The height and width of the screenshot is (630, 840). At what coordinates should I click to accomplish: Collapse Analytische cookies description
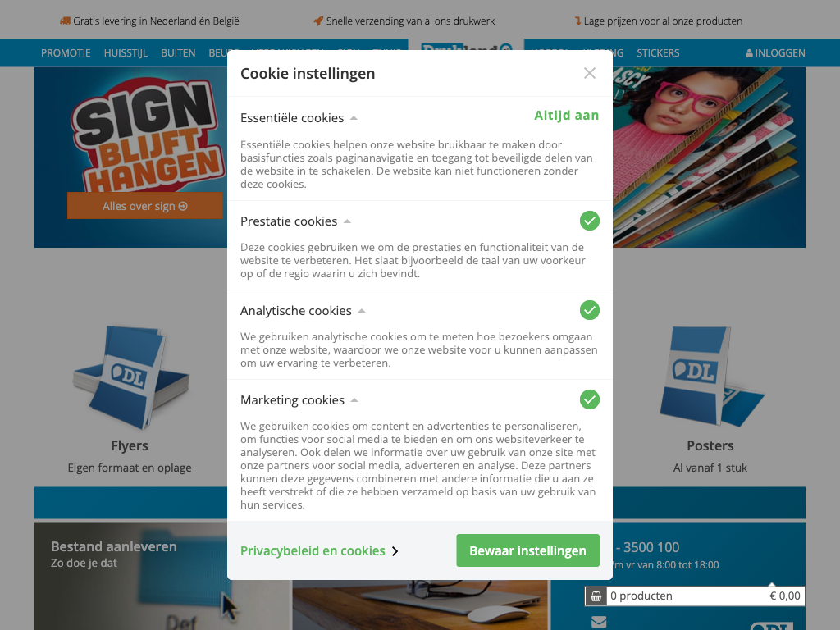(x=362, y=311)
